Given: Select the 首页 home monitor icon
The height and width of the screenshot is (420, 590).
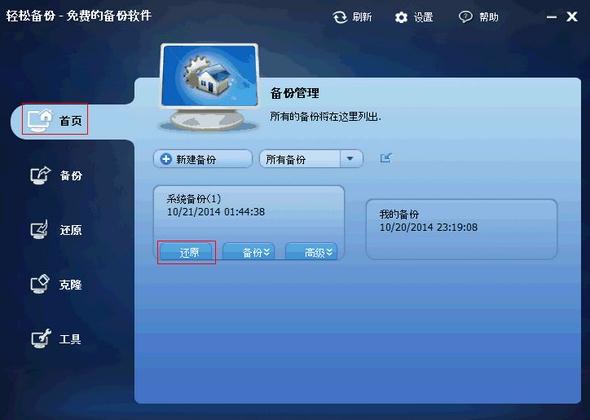Looking at the screenshot, I should click(x=40, y=120).
